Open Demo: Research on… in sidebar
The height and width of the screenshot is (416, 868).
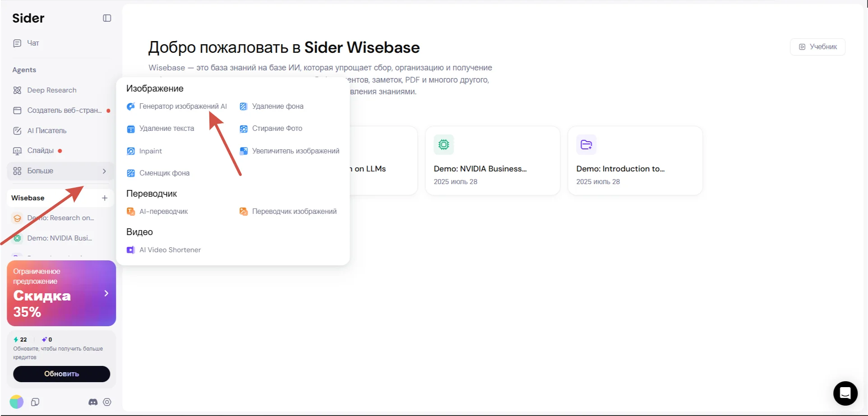[60, 218]
